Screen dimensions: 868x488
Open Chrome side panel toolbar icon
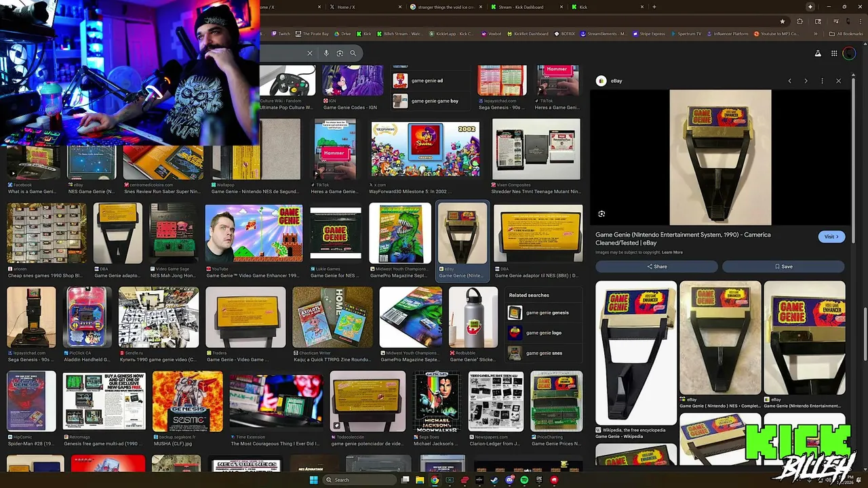tap(816, 21)
